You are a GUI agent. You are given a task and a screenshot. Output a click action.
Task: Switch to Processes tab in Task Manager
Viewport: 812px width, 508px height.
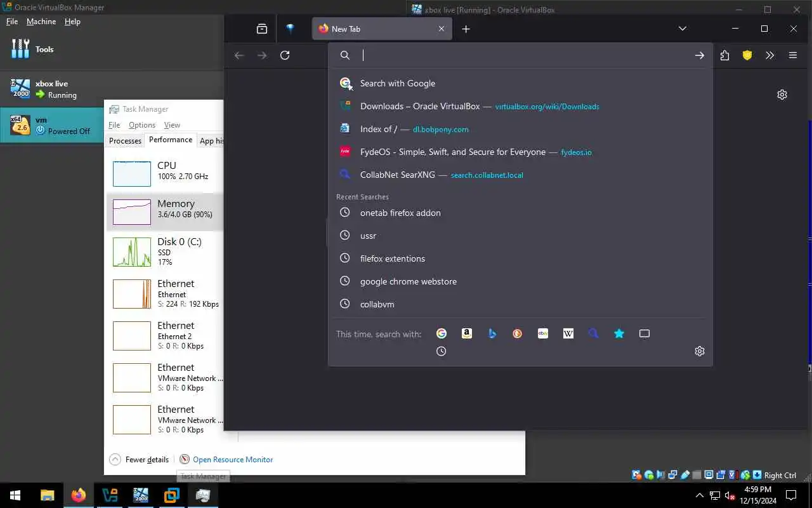click(x=125, y=141)
